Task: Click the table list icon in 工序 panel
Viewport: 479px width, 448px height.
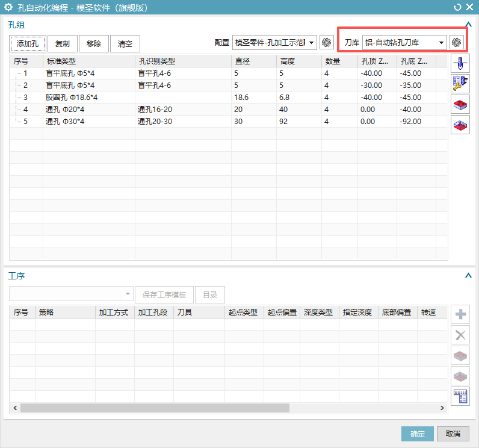Action: tap(460, 396)
